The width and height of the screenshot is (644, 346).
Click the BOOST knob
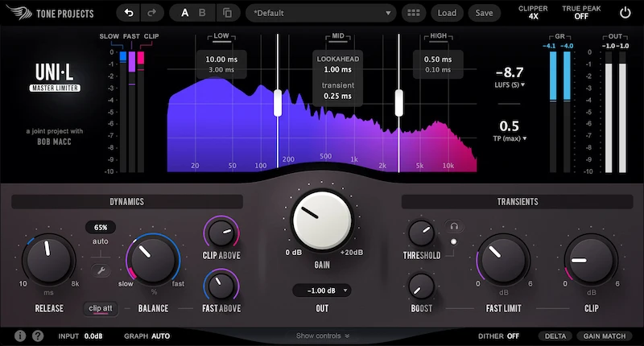point(421,286)
